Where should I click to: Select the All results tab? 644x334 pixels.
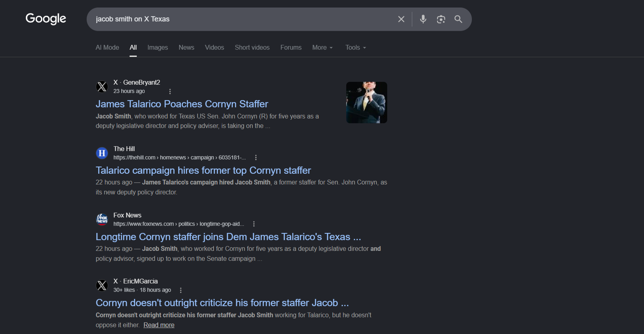pos(133,47)
